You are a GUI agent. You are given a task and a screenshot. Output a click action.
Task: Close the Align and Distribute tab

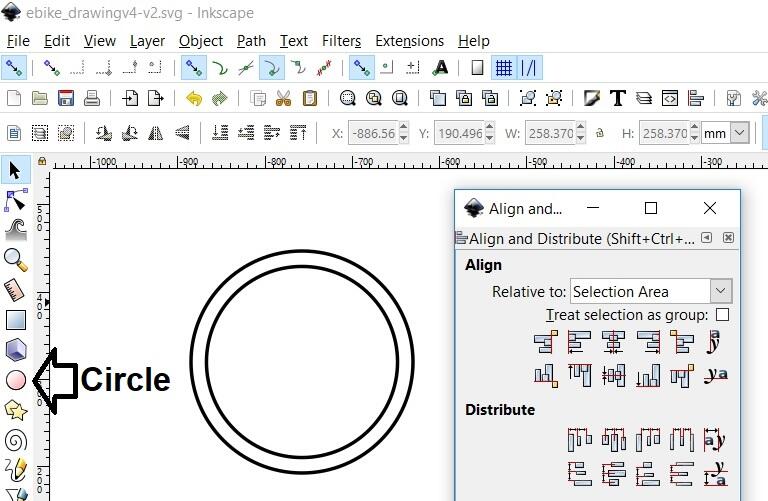point(728,238)
